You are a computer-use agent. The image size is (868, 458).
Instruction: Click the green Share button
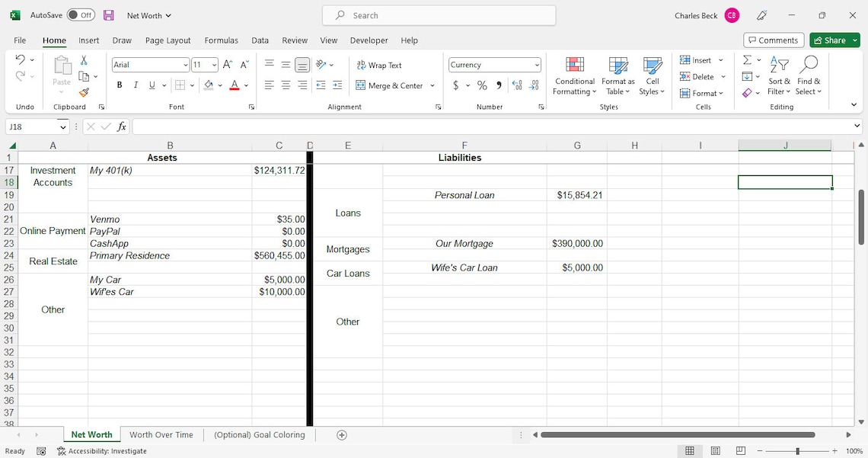[x=830, y=40]
